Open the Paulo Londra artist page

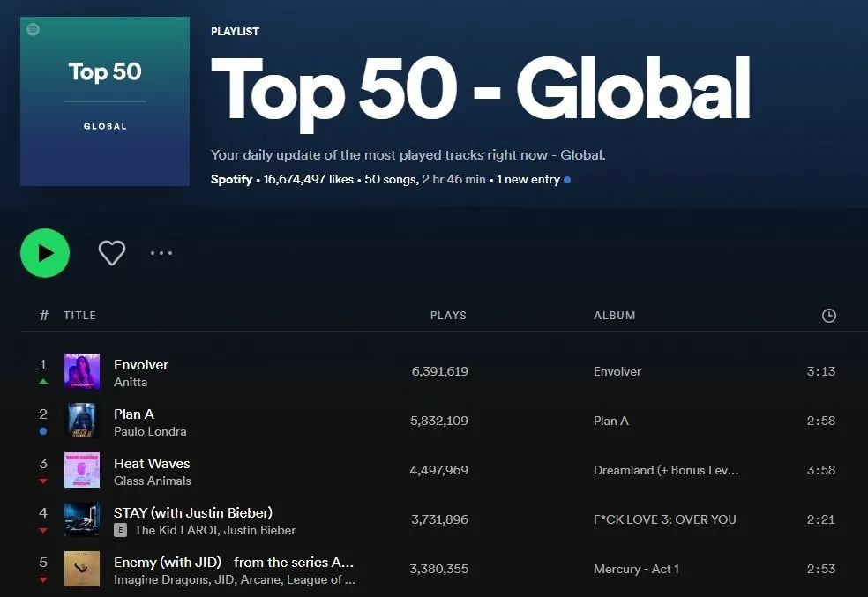click(x=150, y=431)
